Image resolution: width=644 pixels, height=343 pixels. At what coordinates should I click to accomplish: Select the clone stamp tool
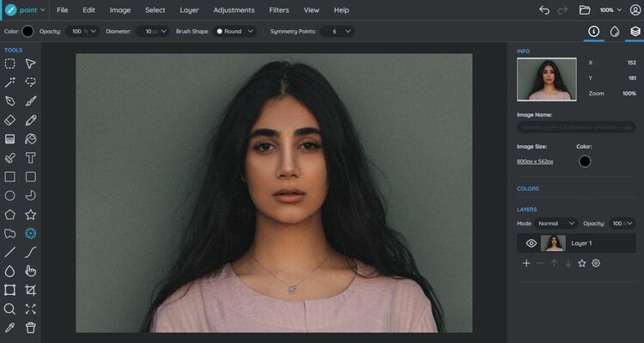9,158
